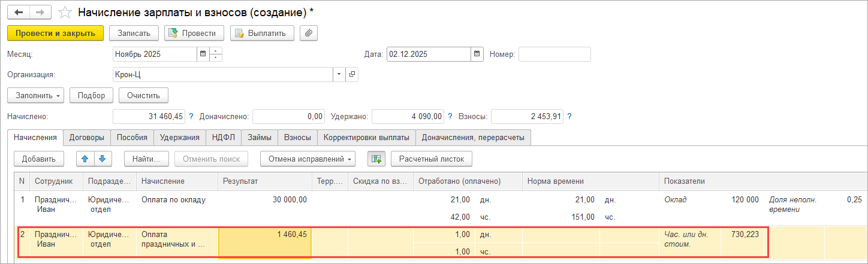Switch to the НДФЛ tab

pos(224,137)
